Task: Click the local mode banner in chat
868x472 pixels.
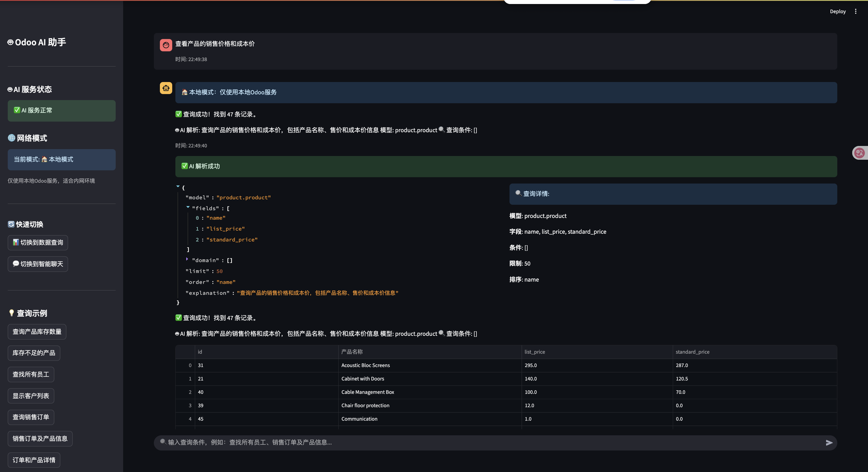Action: click(x=506, y=93)
